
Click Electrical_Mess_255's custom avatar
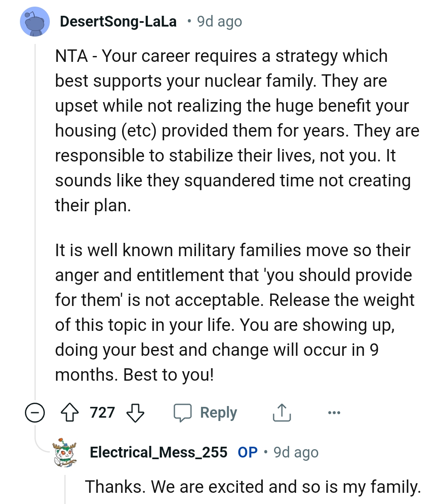tap(65, 452)
